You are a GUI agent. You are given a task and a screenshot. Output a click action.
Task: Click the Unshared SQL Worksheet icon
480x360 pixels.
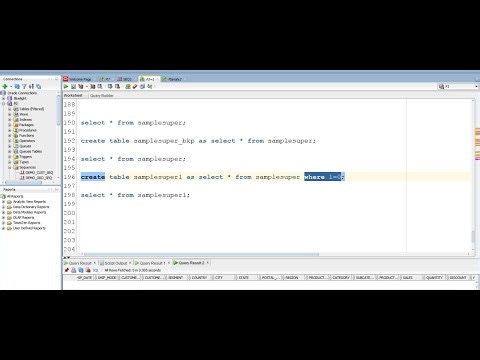click(x=128, y=87)
